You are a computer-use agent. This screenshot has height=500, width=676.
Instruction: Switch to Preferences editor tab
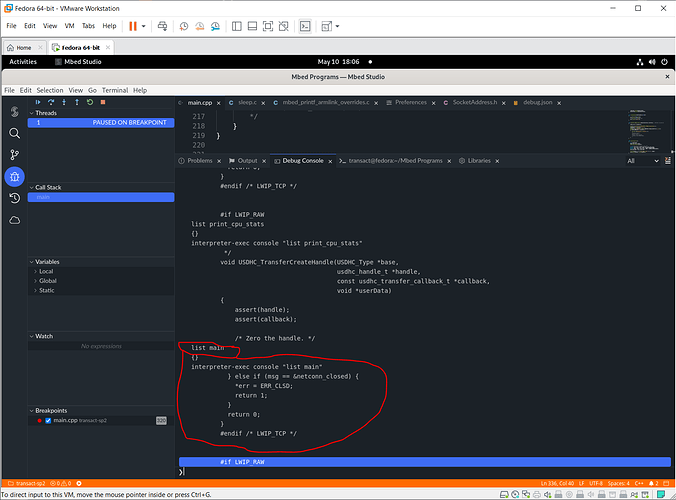point(410,103)
